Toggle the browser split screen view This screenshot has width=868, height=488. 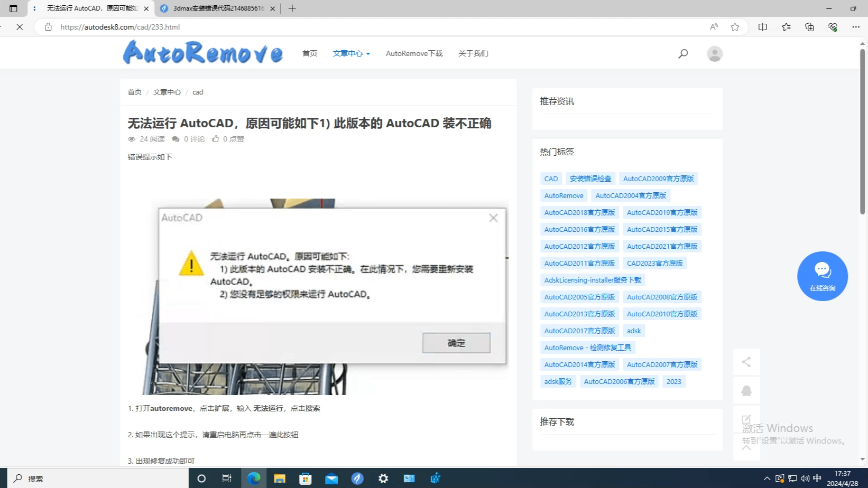763,27
